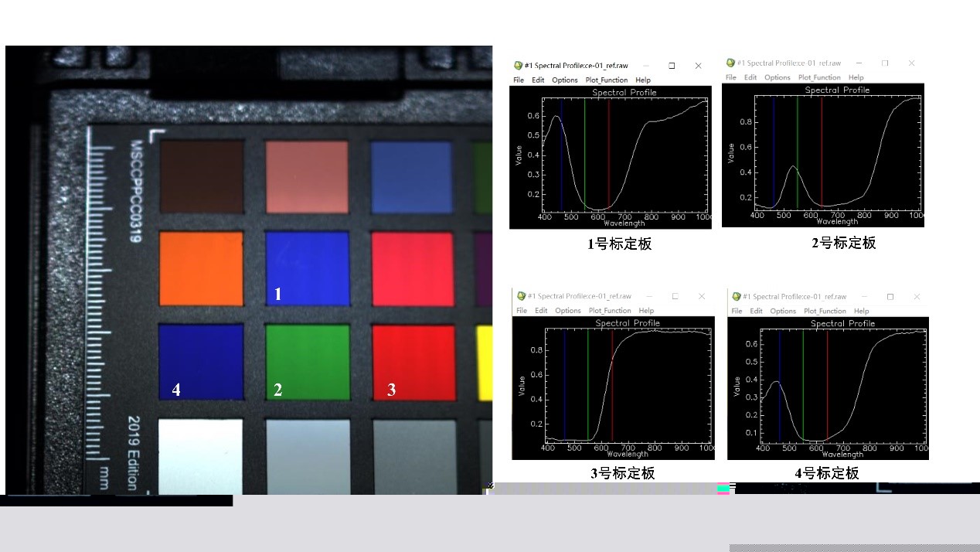Close the spectral profile window for panel 3
The height and width of the screenshot is (552, 980).
point(702,296)
